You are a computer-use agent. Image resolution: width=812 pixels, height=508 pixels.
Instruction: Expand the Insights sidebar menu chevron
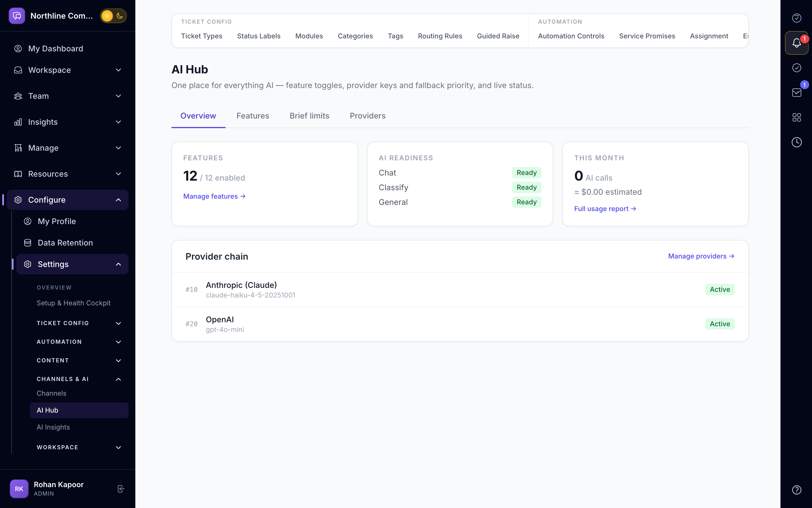[x=118, y=122]
